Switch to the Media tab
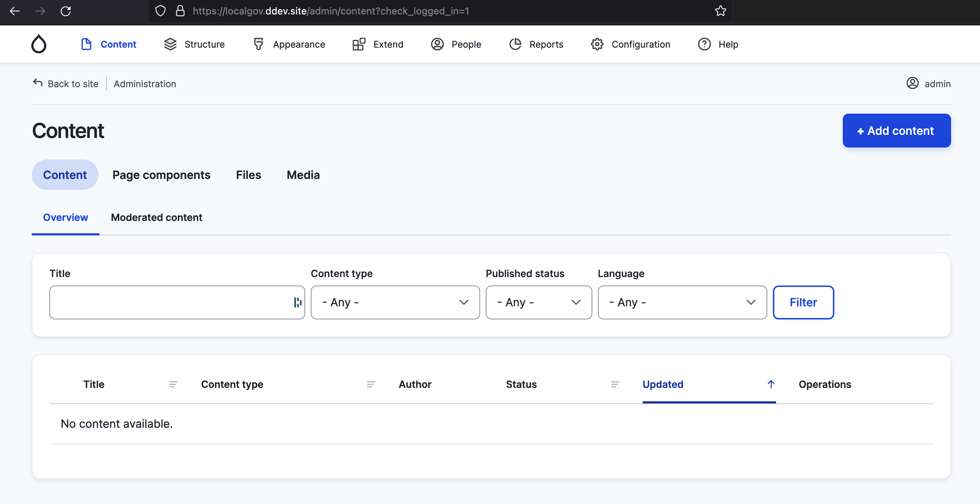 (x=303, y=174)
